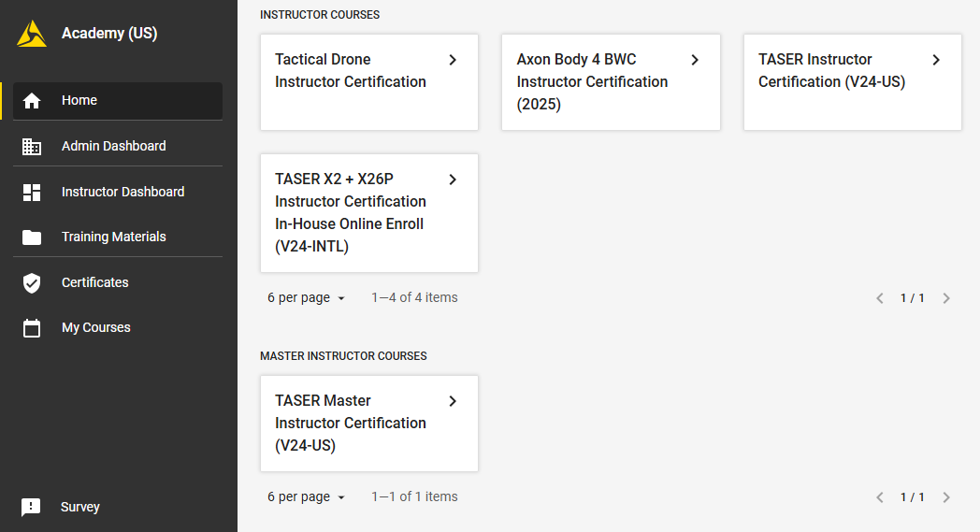Open Master Instructor Courses per-page dropdown
Screen dimensions: 980x532
coord(307,497)
